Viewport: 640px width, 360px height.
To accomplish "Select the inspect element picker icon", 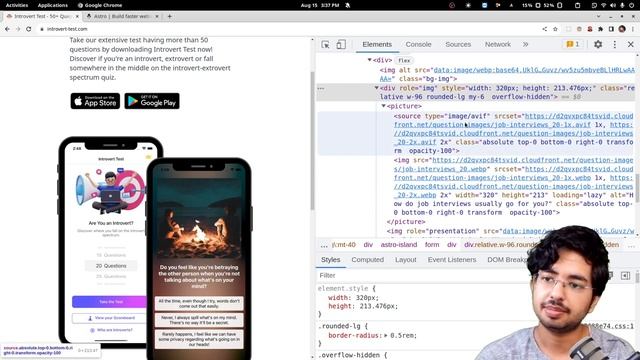I will [325, 44].
